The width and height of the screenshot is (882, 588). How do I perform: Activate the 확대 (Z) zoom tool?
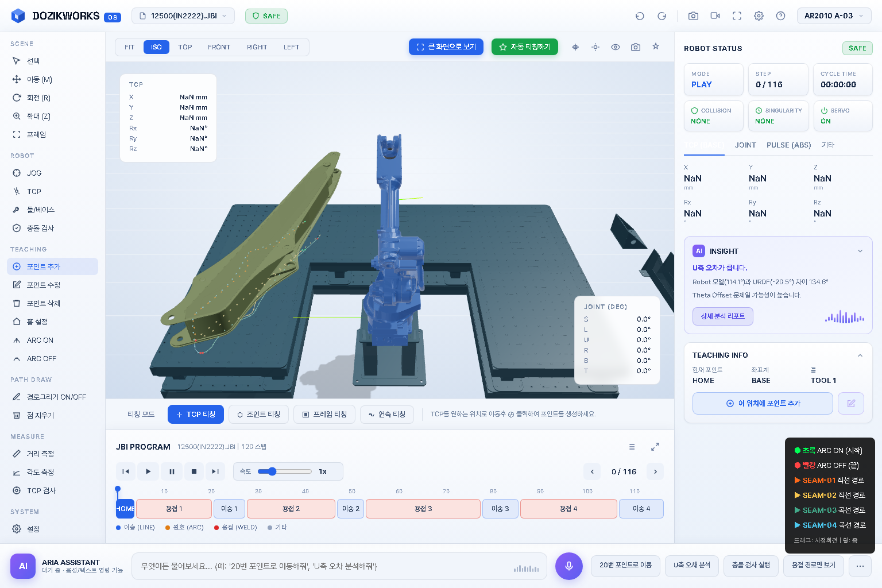52,116
